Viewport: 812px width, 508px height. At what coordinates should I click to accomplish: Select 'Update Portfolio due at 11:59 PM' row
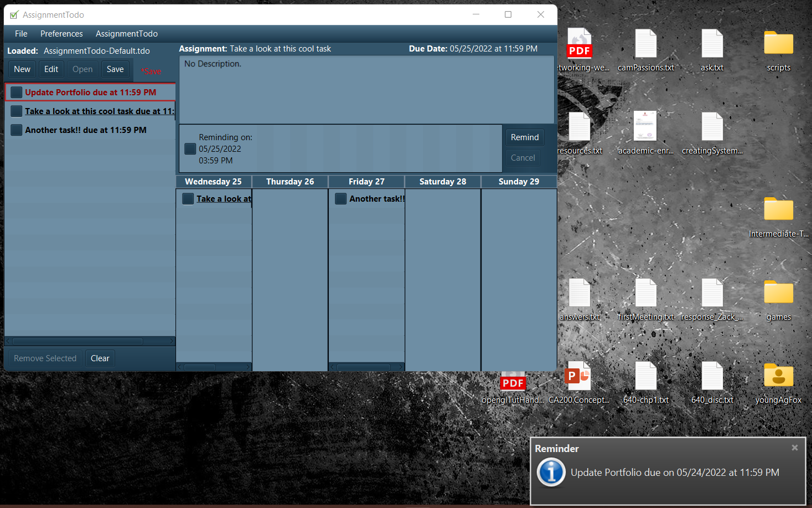pyautogui.click(x=90, y=93)
